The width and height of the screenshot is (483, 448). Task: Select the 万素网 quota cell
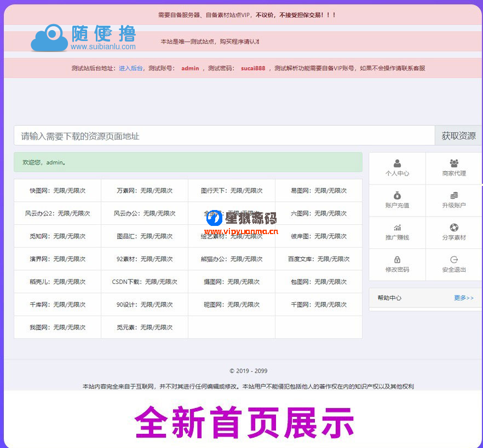(145, 190)
